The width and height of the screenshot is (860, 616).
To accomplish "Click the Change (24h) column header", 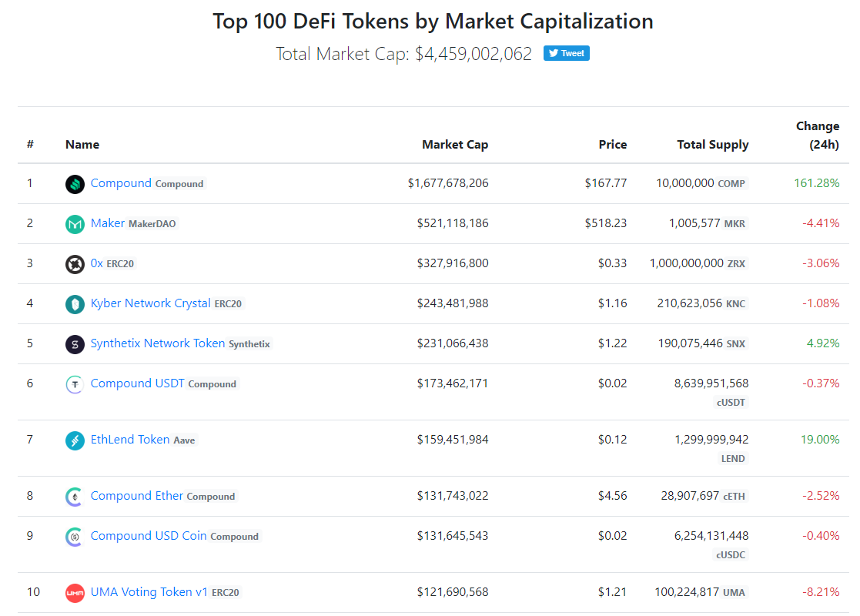I will (817, 135).
